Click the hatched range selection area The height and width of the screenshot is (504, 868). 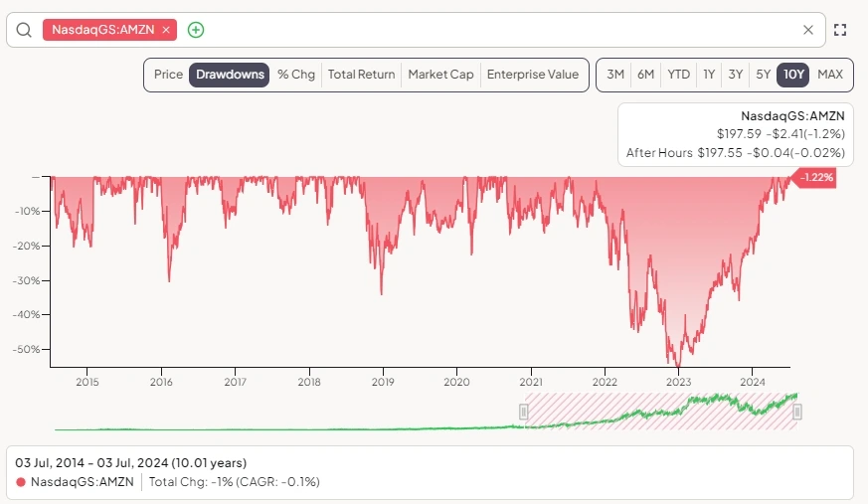(x=660, y=412)
